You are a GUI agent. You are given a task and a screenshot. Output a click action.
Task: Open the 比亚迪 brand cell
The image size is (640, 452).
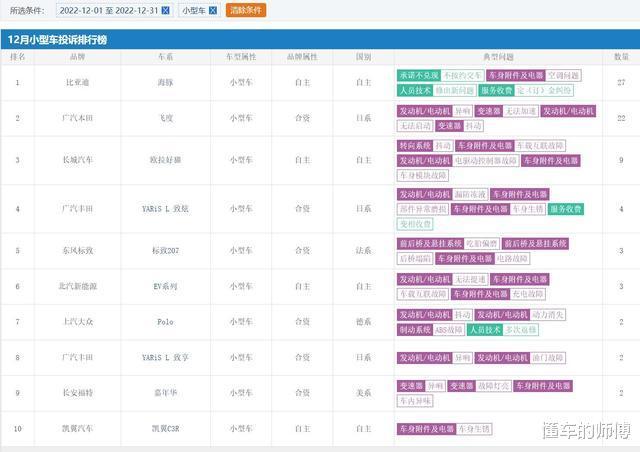[78, 82]
